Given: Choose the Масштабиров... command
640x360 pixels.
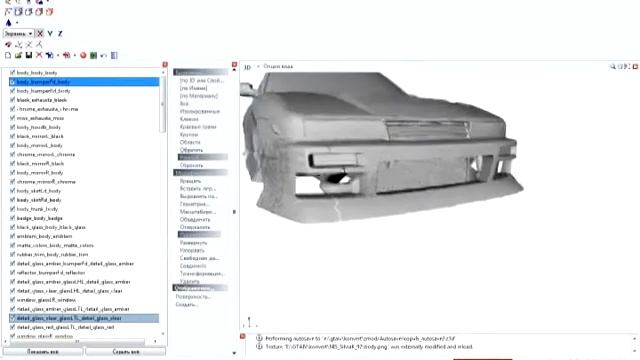Looking at the screenshot, I should pyautogui.click(x=198, y=211).
